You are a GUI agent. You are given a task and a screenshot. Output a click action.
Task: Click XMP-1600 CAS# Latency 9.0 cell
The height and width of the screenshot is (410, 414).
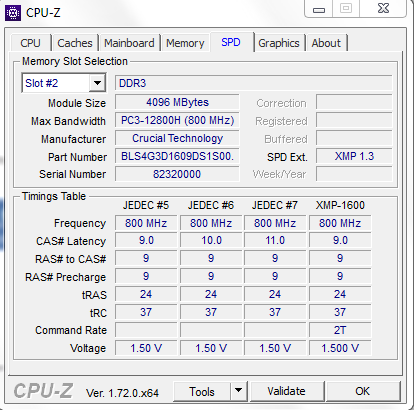[340, 241]
